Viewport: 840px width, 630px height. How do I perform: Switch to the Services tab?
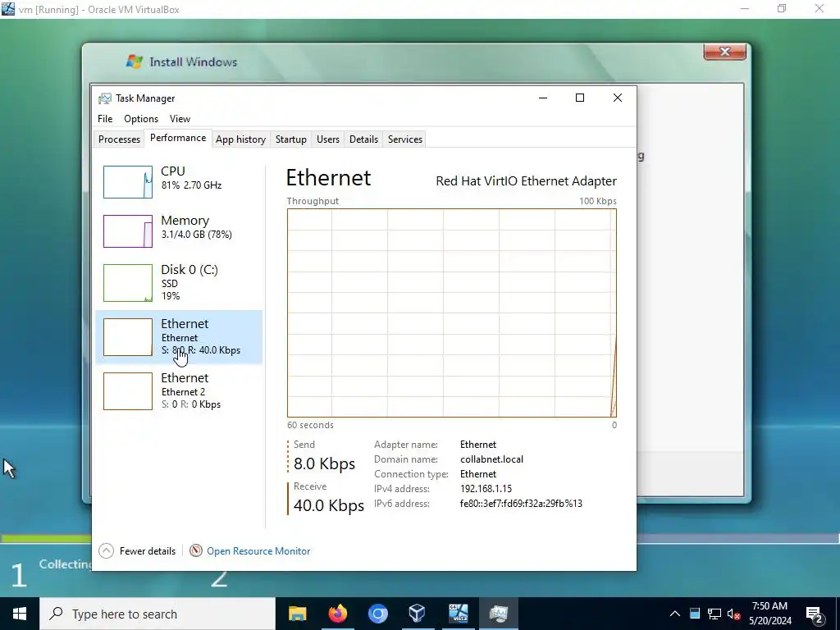405,139
